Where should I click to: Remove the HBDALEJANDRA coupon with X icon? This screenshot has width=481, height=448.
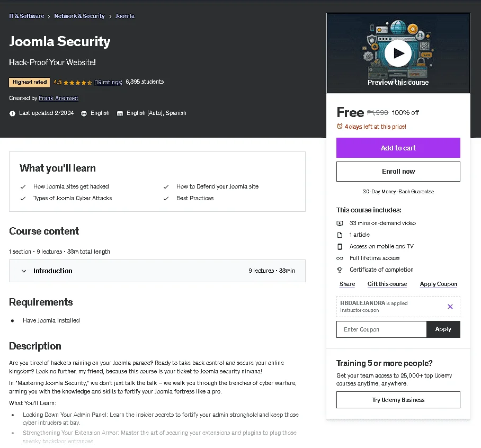tap(450, 307)
